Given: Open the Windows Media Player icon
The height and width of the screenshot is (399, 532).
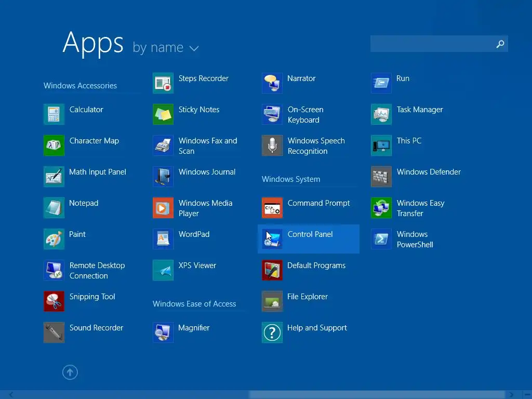Looking at the screenshot, I should 163,208.
